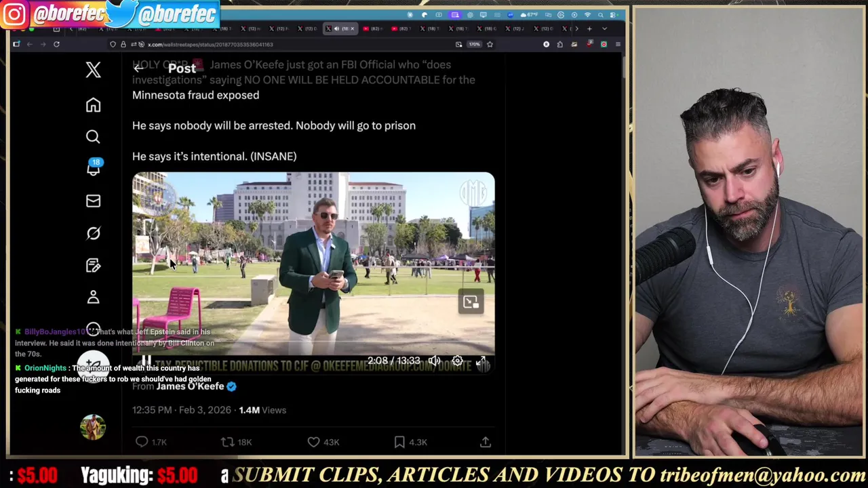This screenshot has width=868, height=488.
Task: Select the active X tab playing audio
Action: pos(340,28)
